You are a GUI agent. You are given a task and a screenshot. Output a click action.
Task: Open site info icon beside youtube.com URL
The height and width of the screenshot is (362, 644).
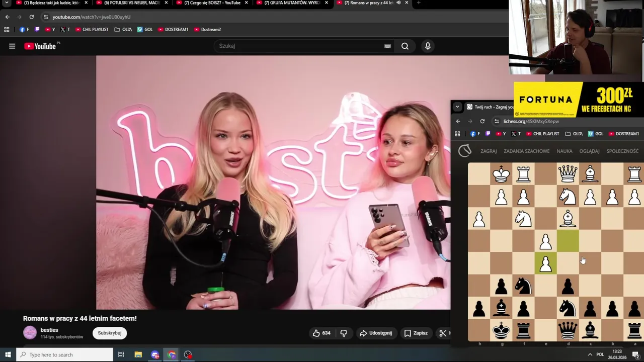(46, 17)
